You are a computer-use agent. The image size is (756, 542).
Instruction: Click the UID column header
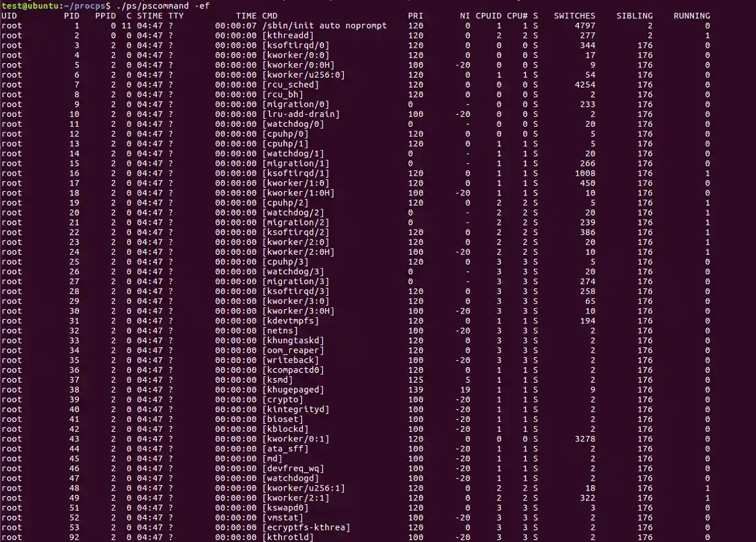pos(9,15)
